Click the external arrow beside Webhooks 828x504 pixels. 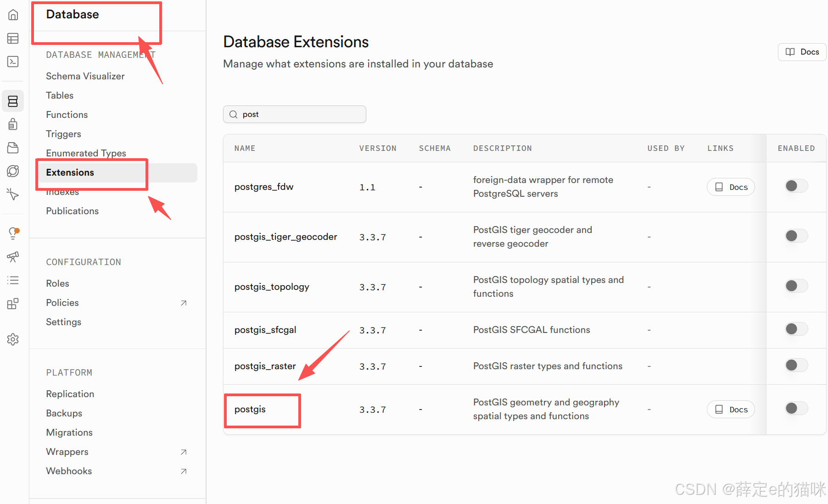click(184, 471)
